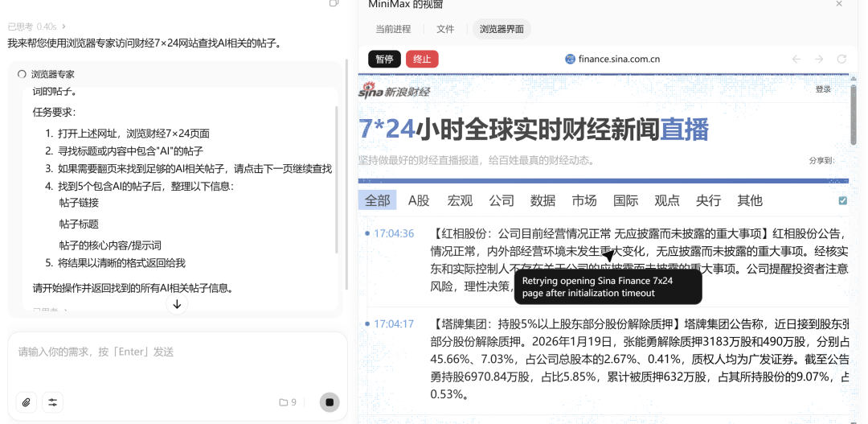Expand the 已思考 0.40s thinking chevron
Screen dimensions: 868x424
[64, 26]
